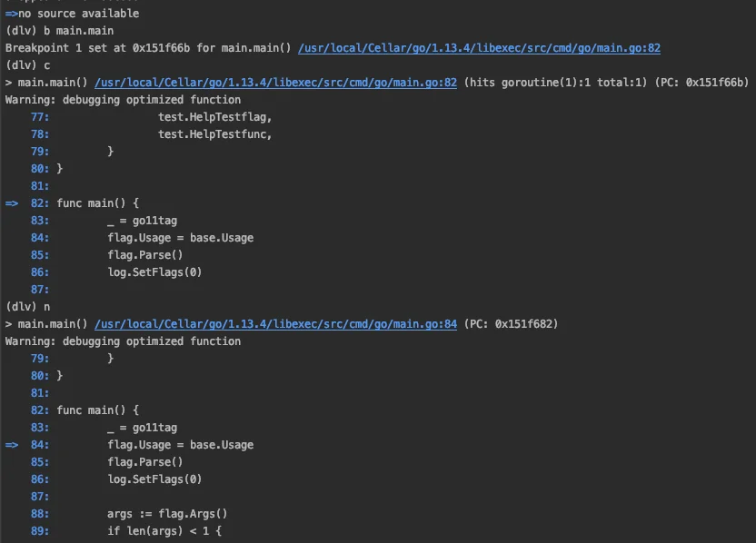The width and height of the screenshot is (756, 543).
Task: Click the '(dlv) n' command line
Action: click(x=28, y=307)
